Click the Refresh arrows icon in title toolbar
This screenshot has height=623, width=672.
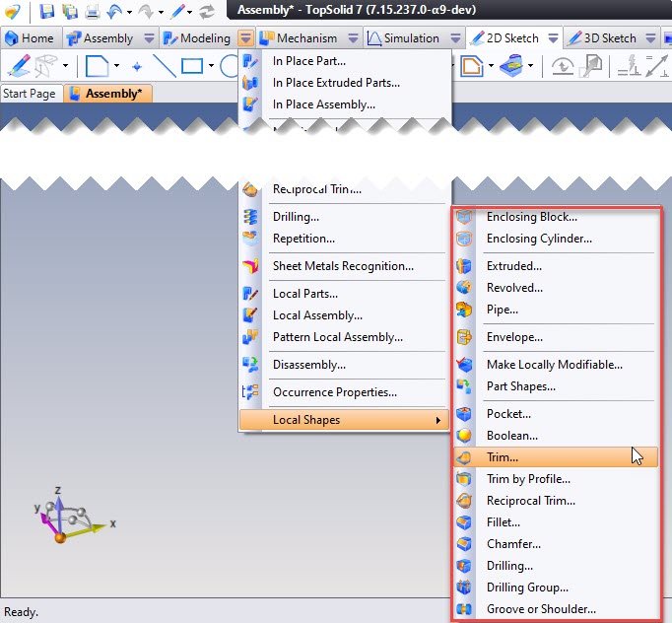(x=207, y=12)
